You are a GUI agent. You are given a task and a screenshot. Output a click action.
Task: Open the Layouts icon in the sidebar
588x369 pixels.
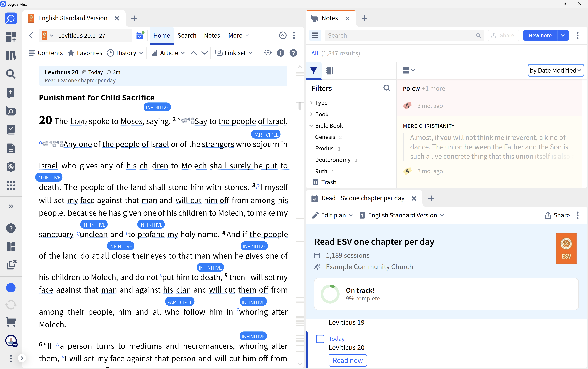11,247
